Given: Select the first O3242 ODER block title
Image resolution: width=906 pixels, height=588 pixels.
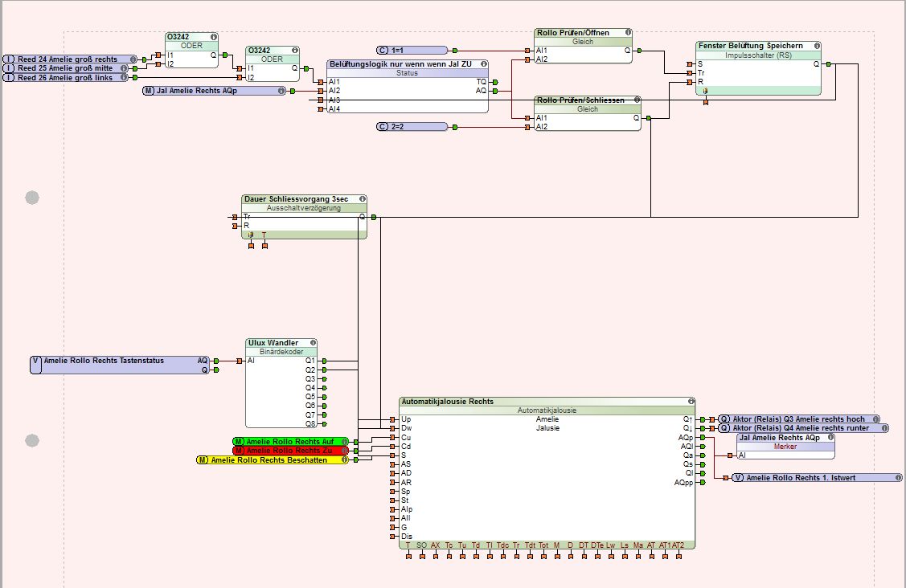Looking at the screenshot, I should 178,36.
